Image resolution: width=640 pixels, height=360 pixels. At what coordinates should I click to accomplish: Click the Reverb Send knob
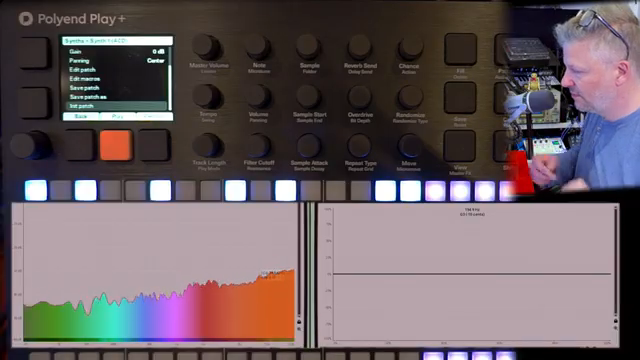(360, 47)
